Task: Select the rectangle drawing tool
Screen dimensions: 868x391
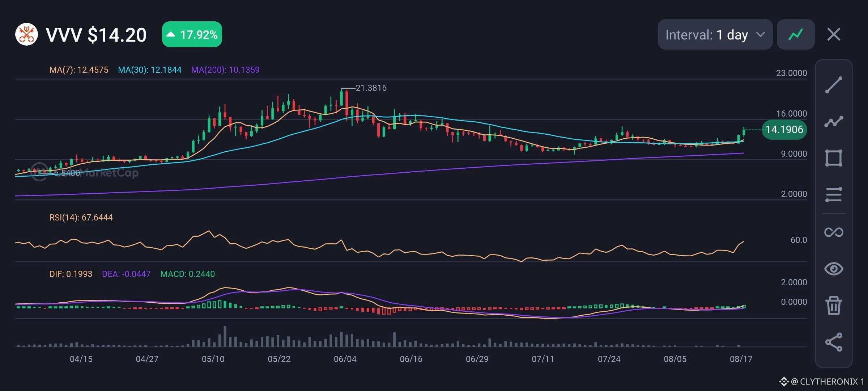Action: click(x=834, y=158)
